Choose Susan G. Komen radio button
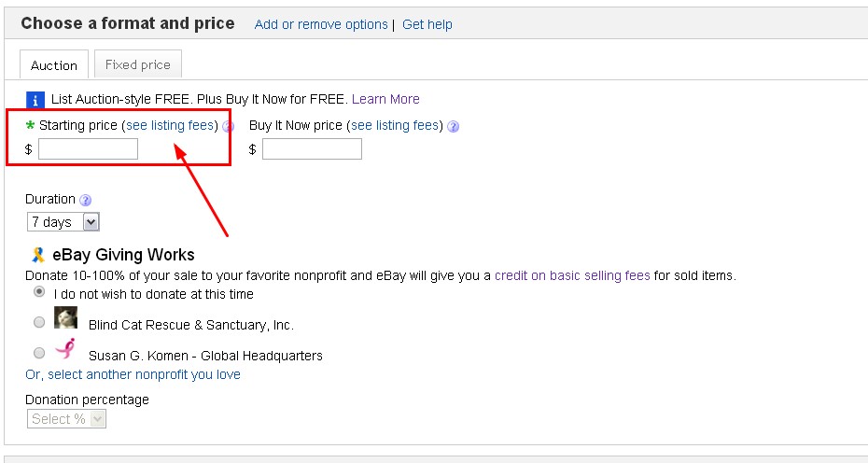The width and height of the screenshot is (868, 463). (39, 353)
